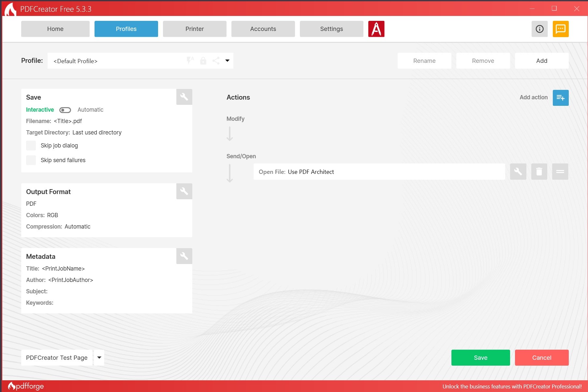Image resolution: width=588 pixels, height=392 pixels.
Task: Click the Colors: RGB text
Action: (x=42, y=215)
